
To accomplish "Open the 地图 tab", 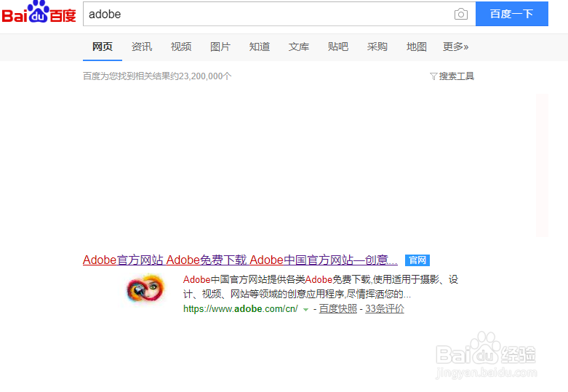I will point(417,47).
